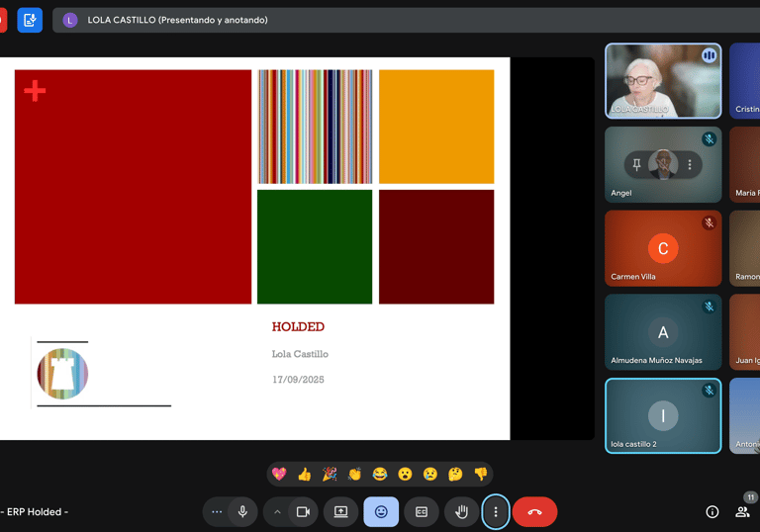
Task: Show the participants people panel
Action: tap(742, 511)
